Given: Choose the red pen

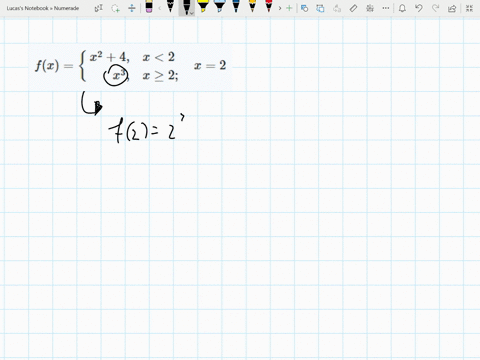Looking at the screenshot, I should (x=269, y=6).
